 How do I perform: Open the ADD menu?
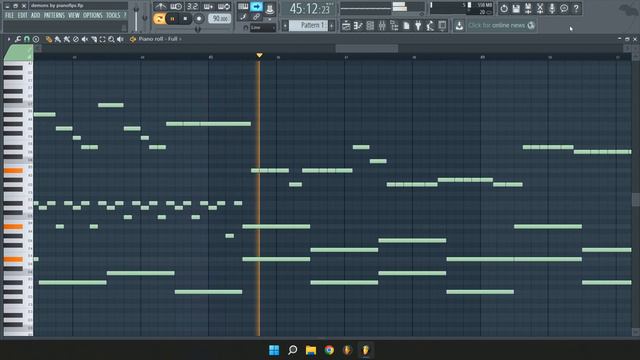[36, 16]
